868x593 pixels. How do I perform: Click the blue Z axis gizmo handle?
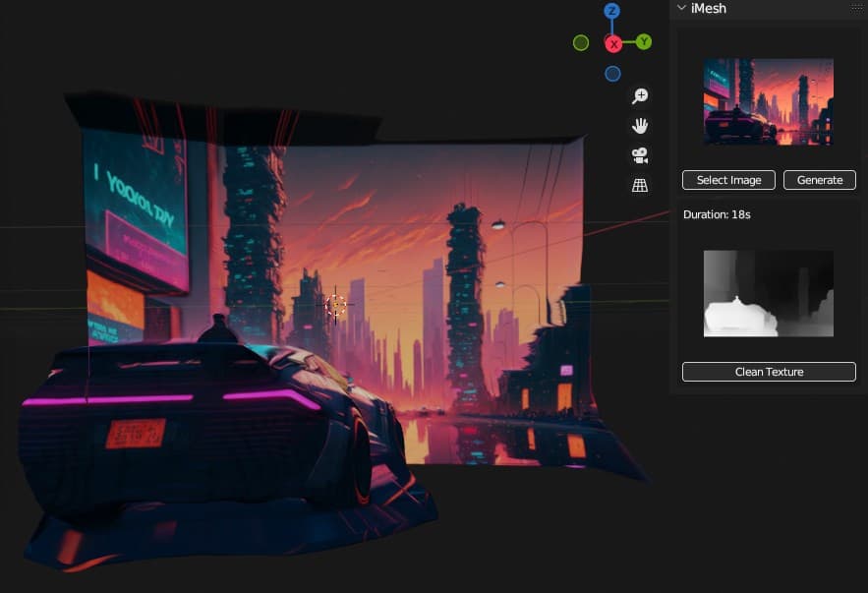coord(612,11)
